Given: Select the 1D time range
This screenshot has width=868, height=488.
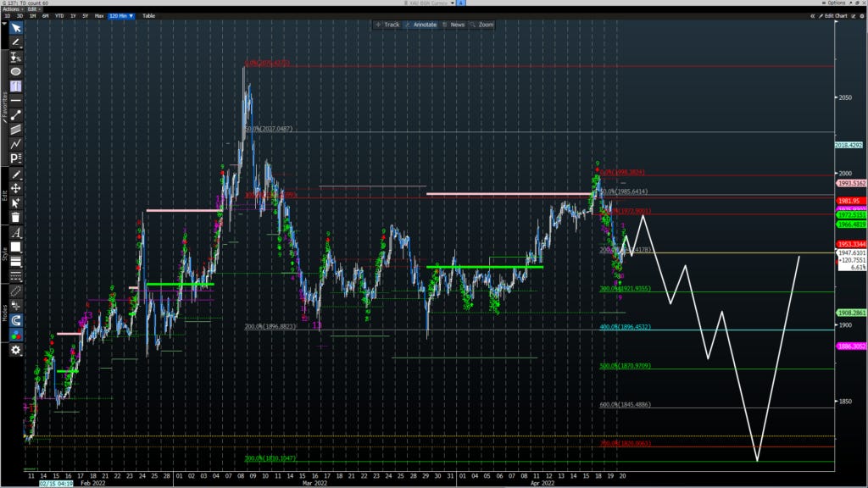Looking at the screenshot, I should [7, 16].
